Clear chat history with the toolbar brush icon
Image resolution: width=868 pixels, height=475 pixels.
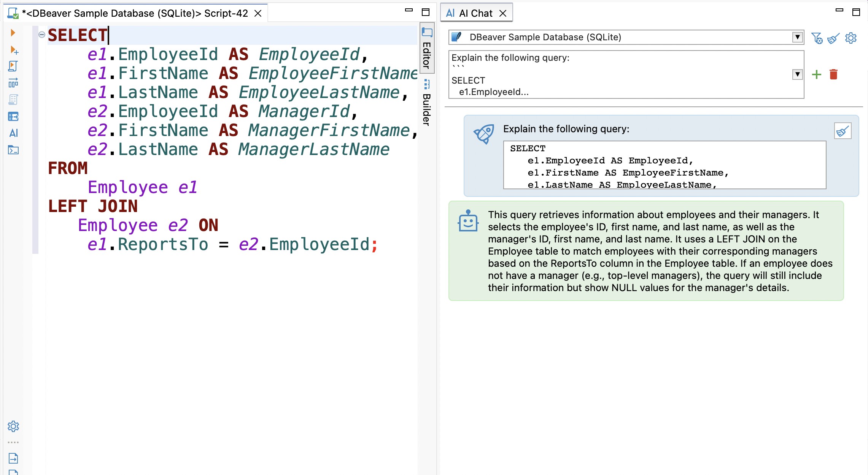(x=833, y=38)
